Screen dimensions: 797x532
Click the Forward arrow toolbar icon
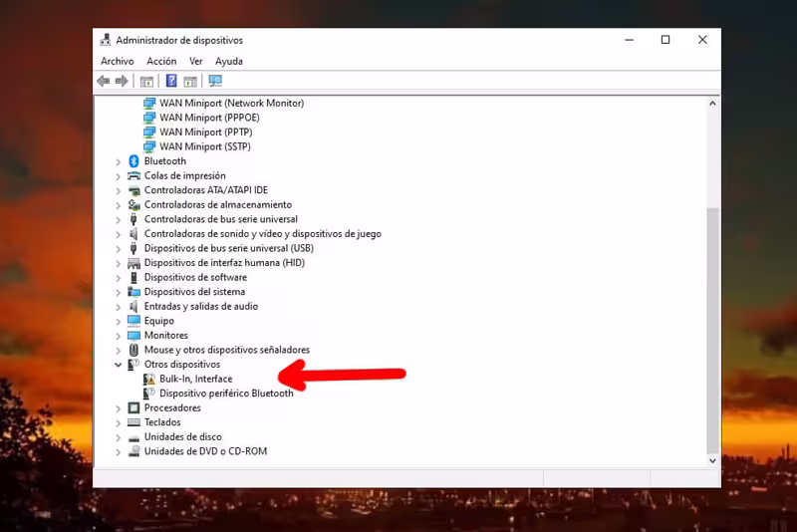pos(122,81)
